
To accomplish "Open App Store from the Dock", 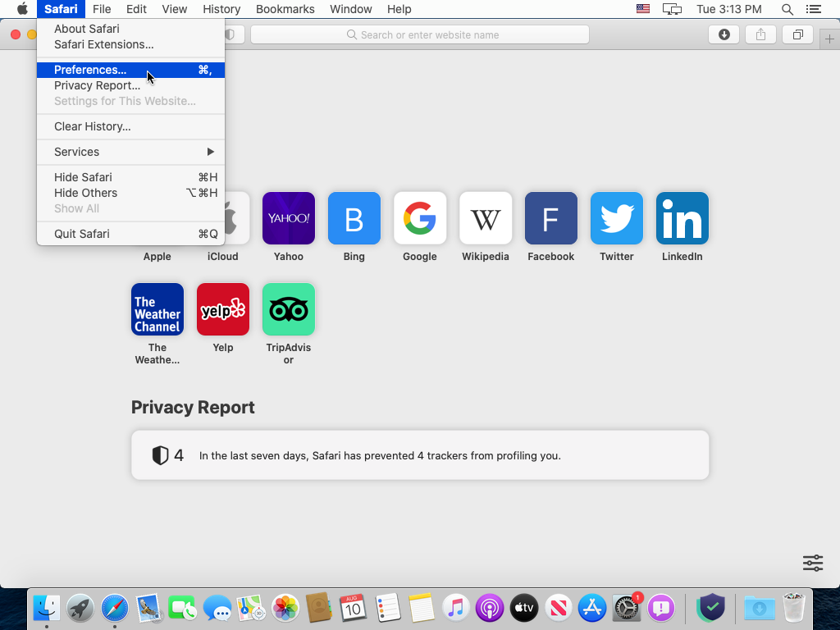I will click(x=592, y=608).
